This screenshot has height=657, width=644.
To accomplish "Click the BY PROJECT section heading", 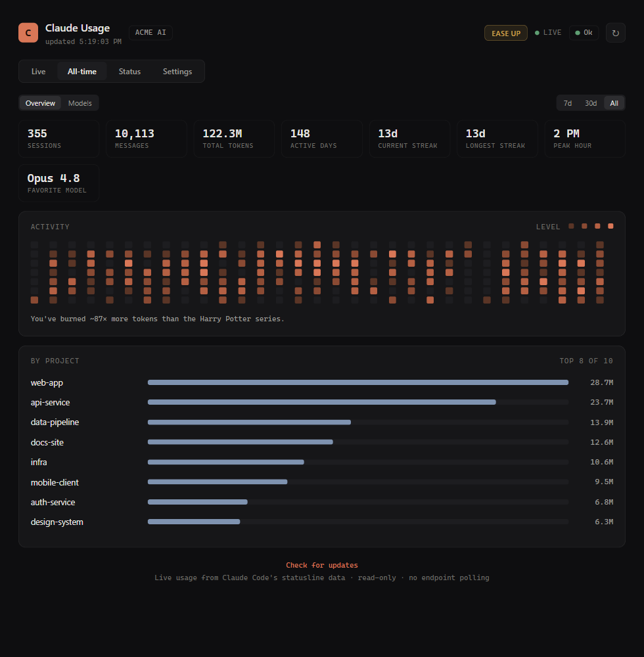I will point(55,361).
